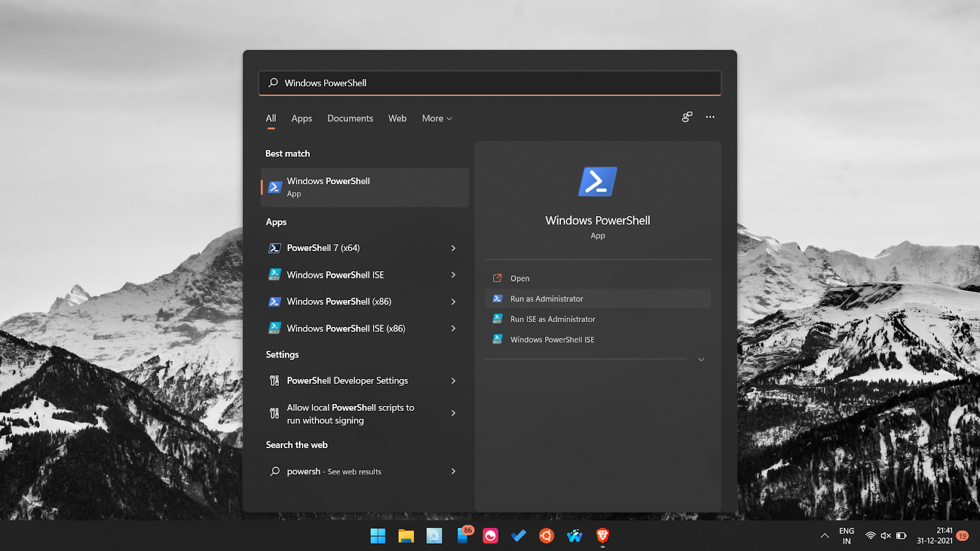Open File Explorer from the taskbar
The image size is (980, 551).
[406, 536]
